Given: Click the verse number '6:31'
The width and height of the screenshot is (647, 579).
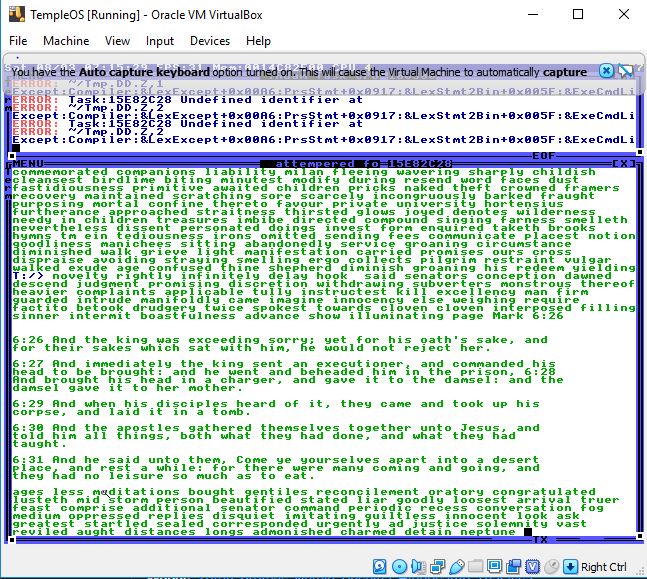Looking at the screenshot, I should pos(28,460).
